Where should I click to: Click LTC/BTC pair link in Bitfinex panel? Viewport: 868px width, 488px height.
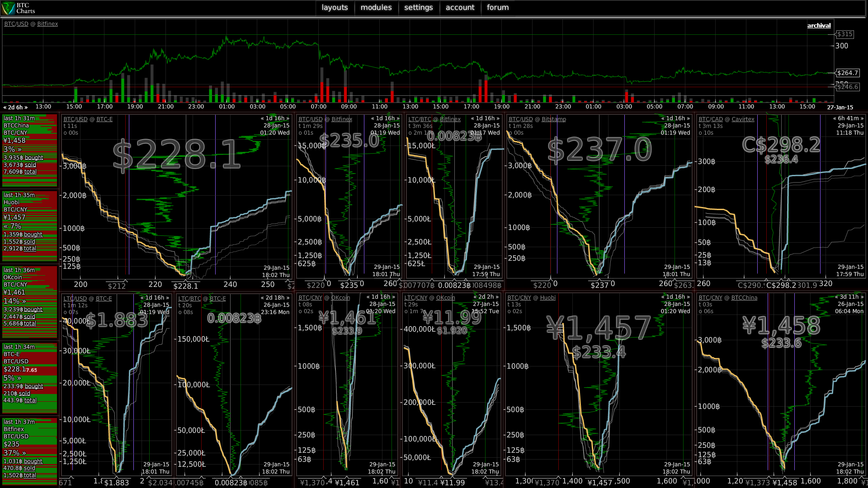click(420, 119)
